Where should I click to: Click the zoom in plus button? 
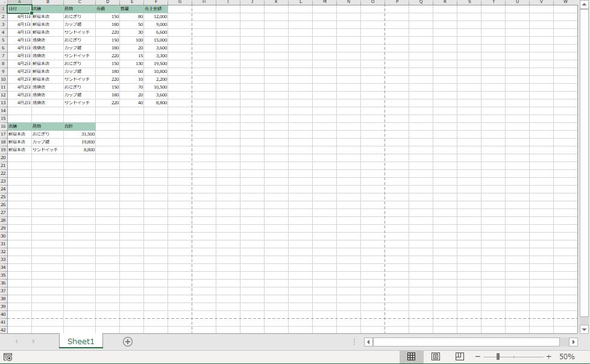(x=548, y=357)
